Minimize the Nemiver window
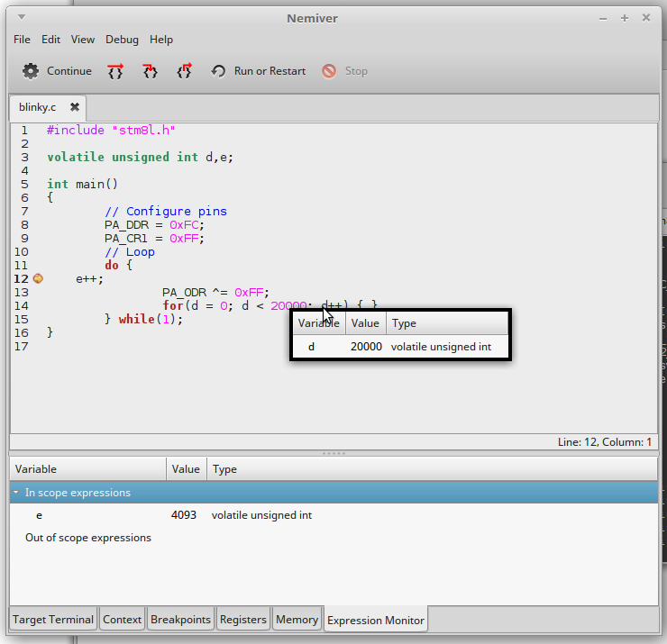Viewport: 667px width, 644px height. click(603, 18)
